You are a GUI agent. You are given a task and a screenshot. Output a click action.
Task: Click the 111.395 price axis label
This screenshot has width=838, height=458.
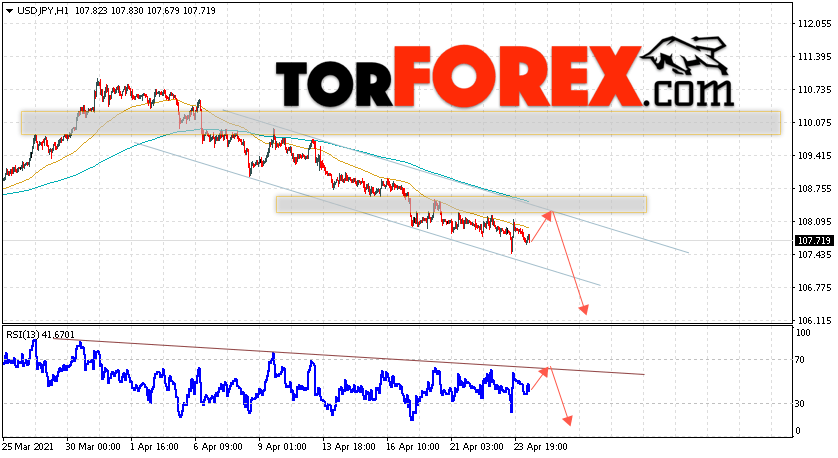814,57
